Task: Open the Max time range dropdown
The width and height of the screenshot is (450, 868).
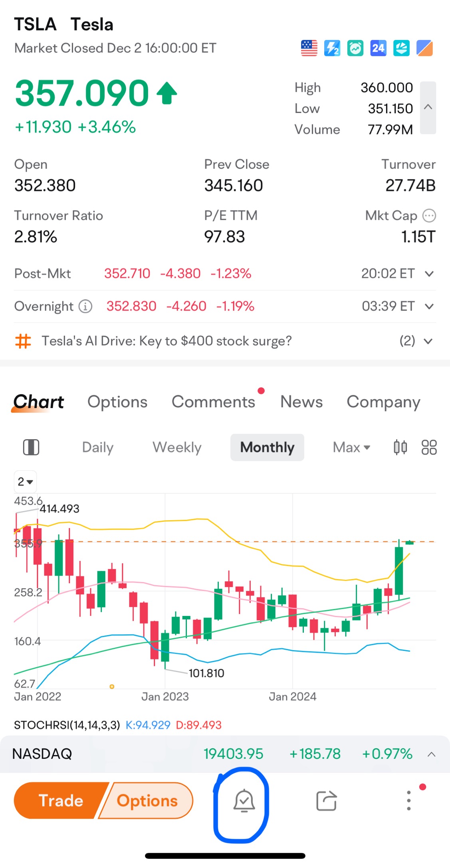Action: [x=351, y=447]
